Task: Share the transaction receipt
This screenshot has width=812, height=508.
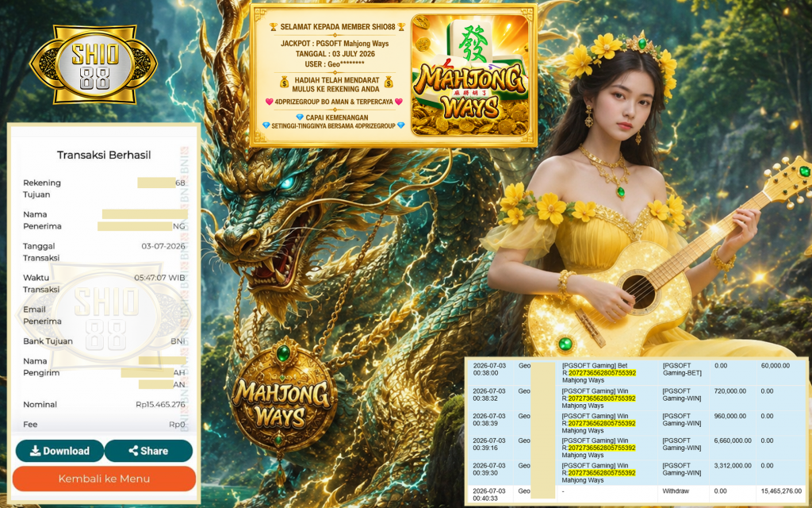Action: pos(148,451)
